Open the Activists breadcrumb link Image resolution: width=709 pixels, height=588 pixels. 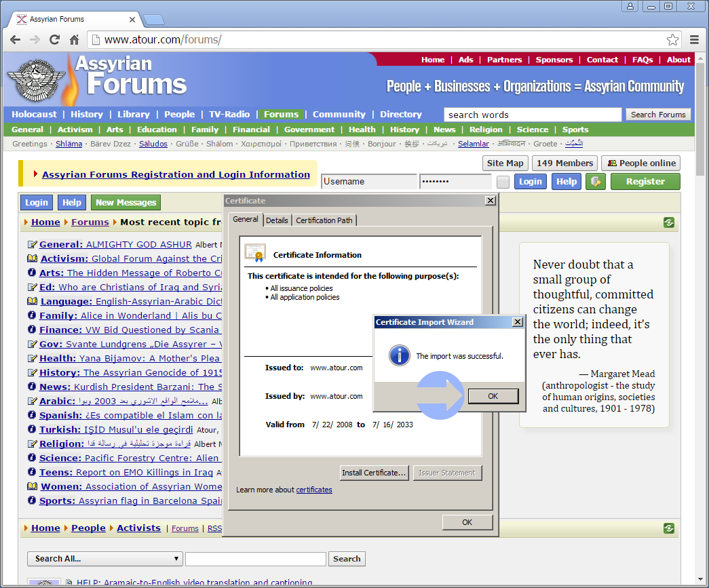coord(138,528)
